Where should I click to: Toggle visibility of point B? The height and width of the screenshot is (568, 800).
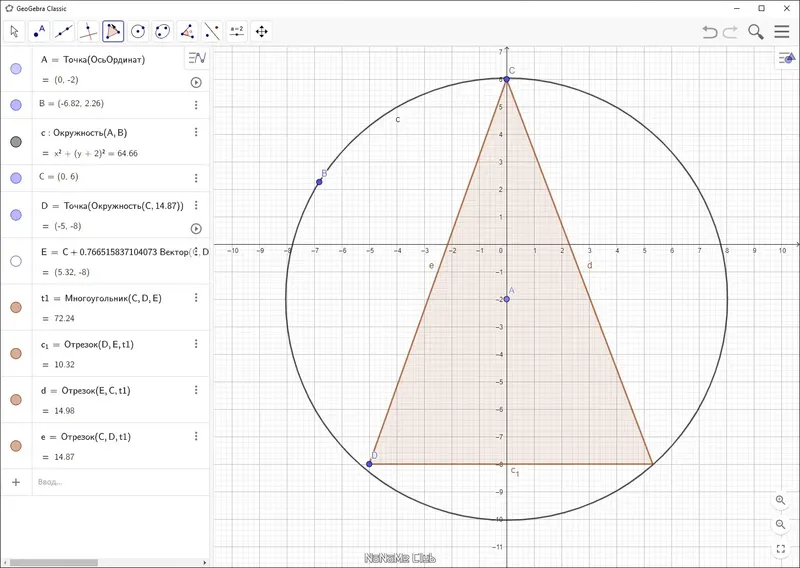click(x=16, y=105)
